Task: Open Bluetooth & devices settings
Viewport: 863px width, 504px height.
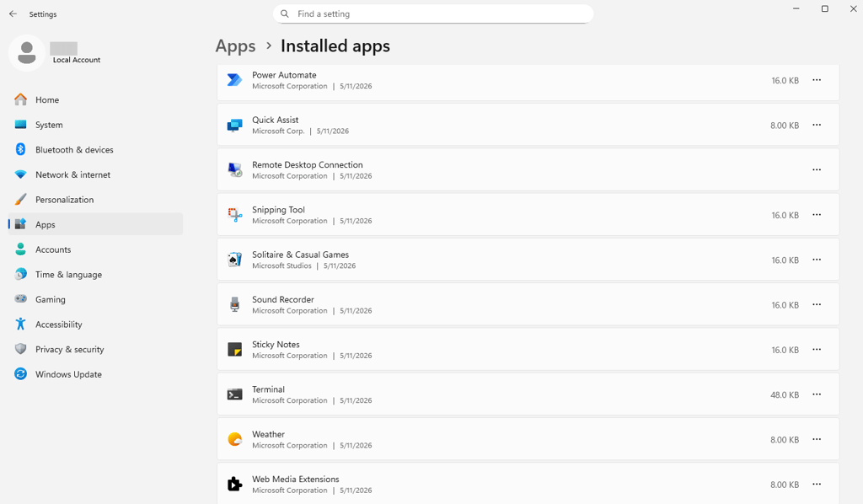Action: (95, 150)
